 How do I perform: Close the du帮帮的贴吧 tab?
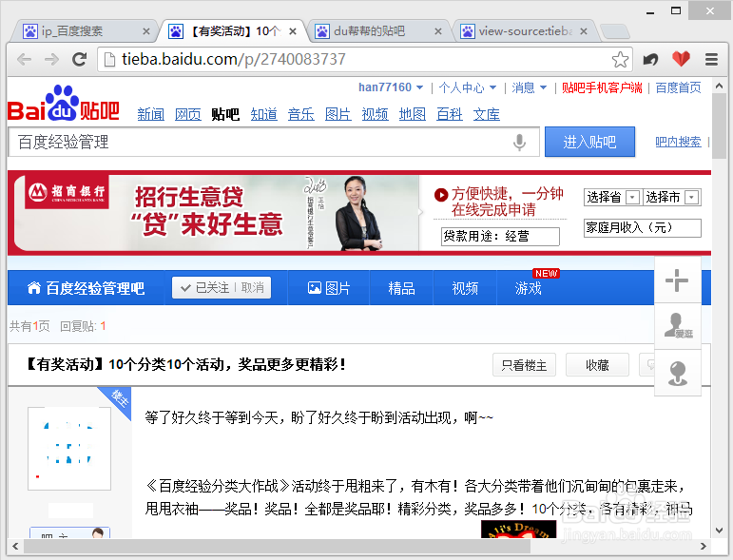[x=438, y=31]
